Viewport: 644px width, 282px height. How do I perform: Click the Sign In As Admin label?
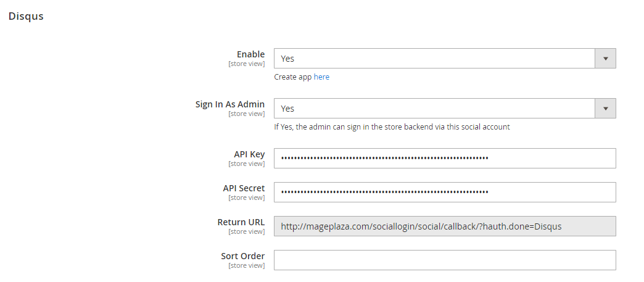[x=230, y=104]
